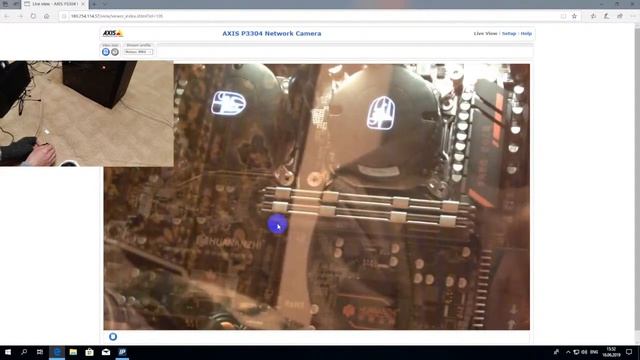Open a new tab with the plus button
Screen dimensions: 640x360
click(x=94, y=4)
